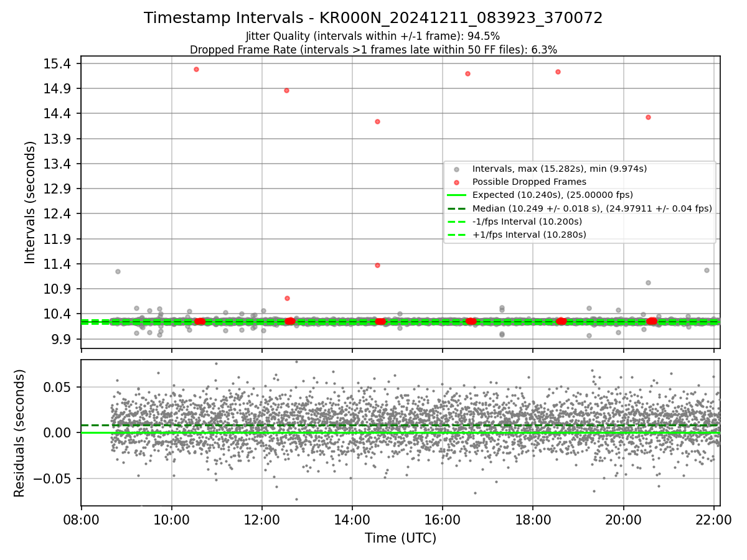
Task: Click the gray outlier point at 11.2 s near 08:45
Action: [x=118, y=271]
